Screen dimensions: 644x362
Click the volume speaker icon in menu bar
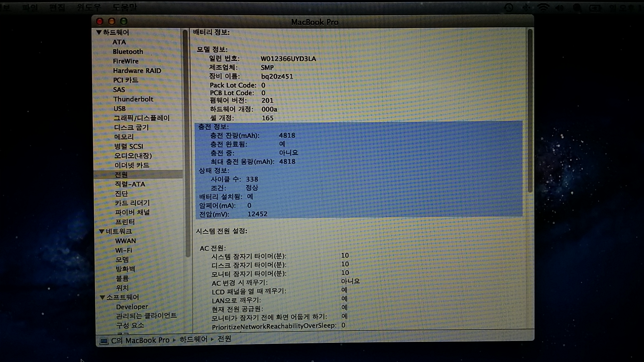coord(560,8)
